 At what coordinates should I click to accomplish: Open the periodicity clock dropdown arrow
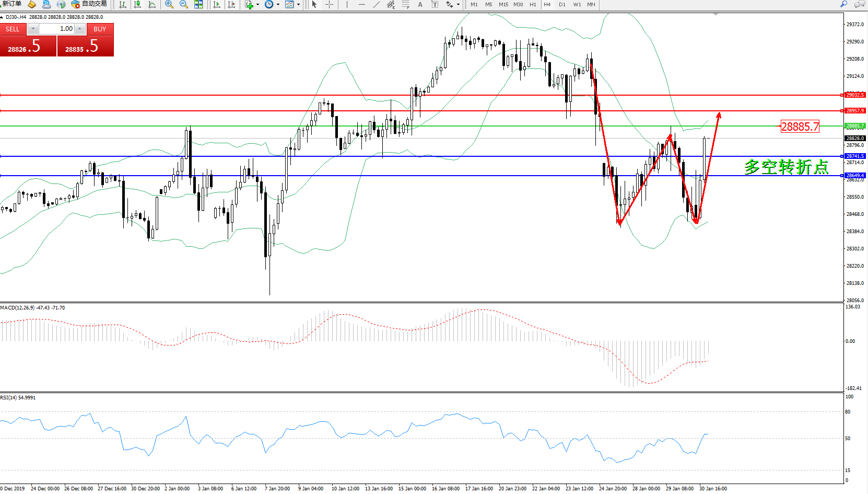click(278, 5)
